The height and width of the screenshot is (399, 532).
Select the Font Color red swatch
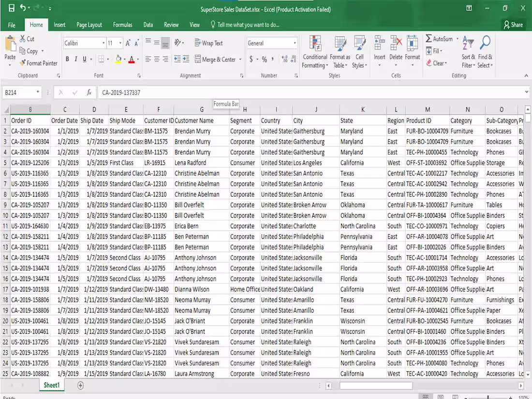click(132, 59)
